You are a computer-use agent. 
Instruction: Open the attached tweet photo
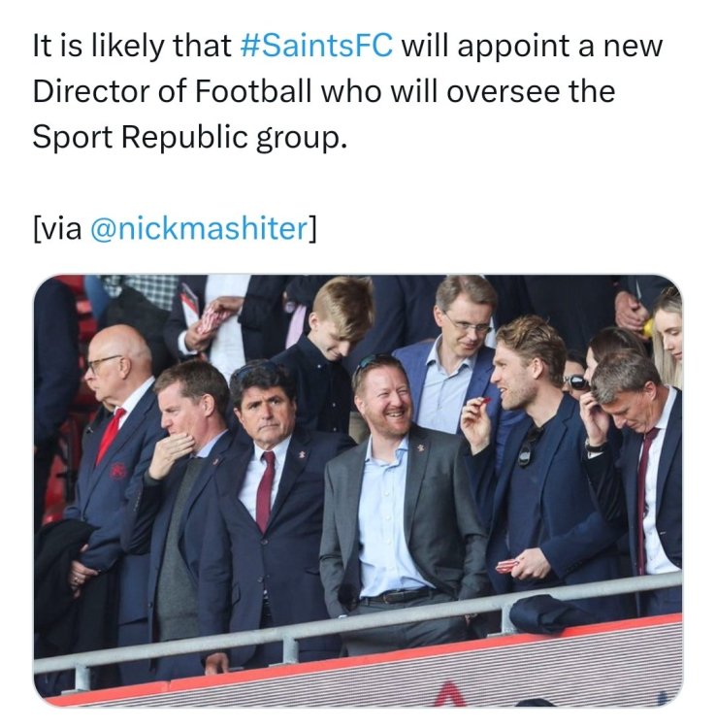[357, 490]
